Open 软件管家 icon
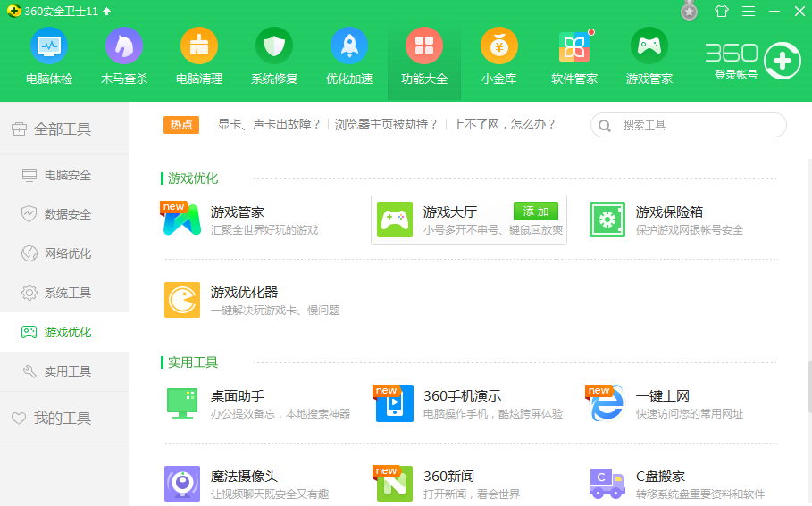 (x=574, y=46)
